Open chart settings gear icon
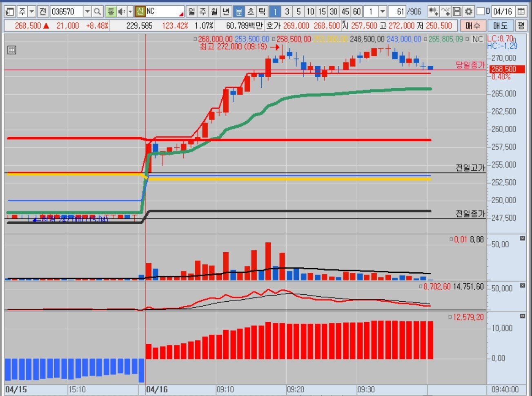532x396 pixels. click(x=469, y=11)
